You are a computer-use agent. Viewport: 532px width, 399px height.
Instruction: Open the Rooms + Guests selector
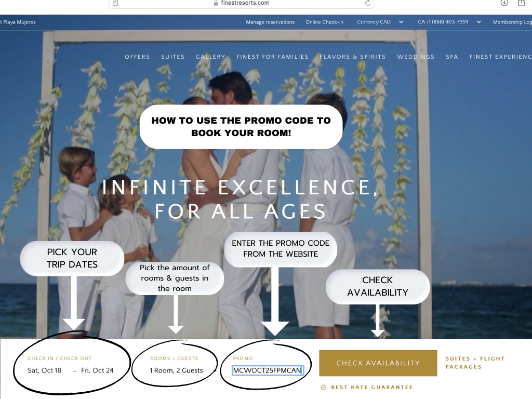[x=177, y=370]
